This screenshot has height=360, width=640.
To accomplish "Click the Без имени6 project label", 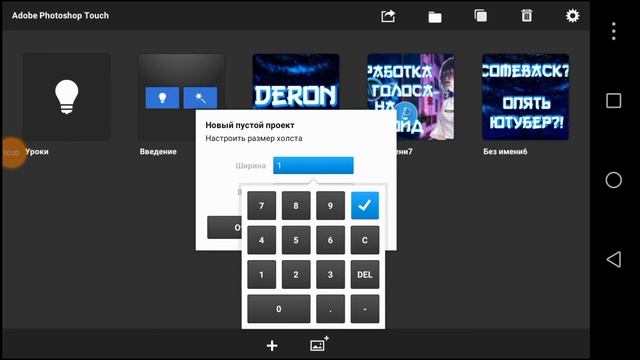I will tap(505, 151).
